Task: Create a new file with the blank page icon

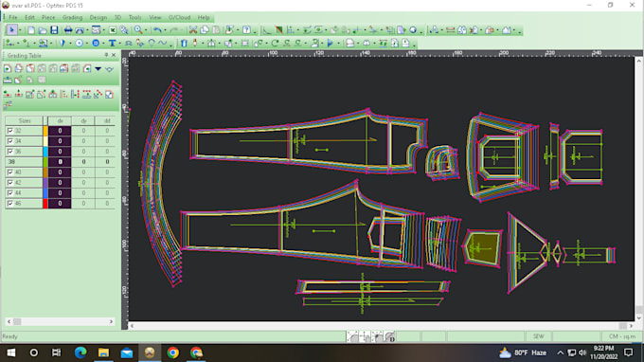Action: coord(31,30)
